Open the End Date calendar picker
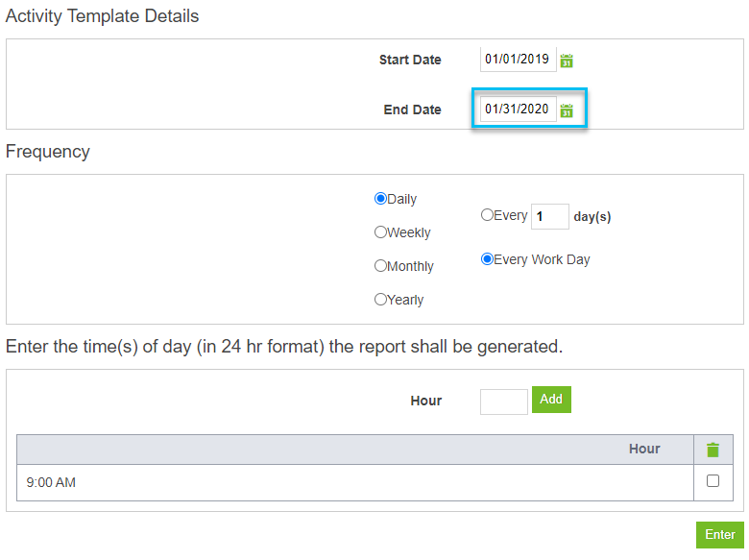This screenshot has height=560, width=749. pyautogui.click(x=567, y=110)
